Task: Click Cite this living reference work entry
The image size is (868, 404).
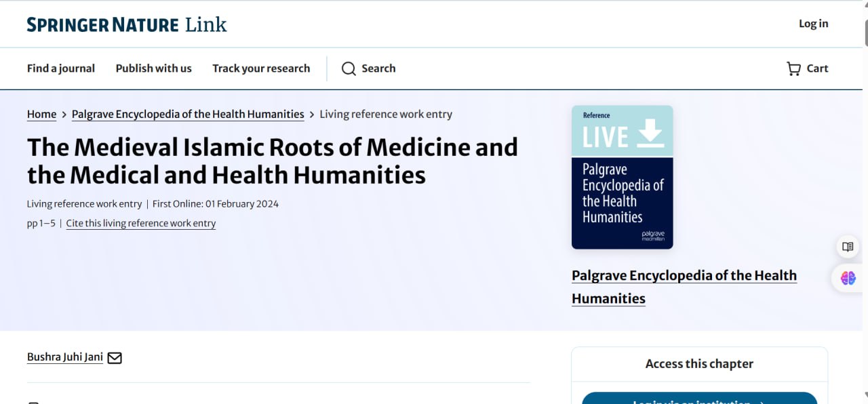Action: [141, 224]
